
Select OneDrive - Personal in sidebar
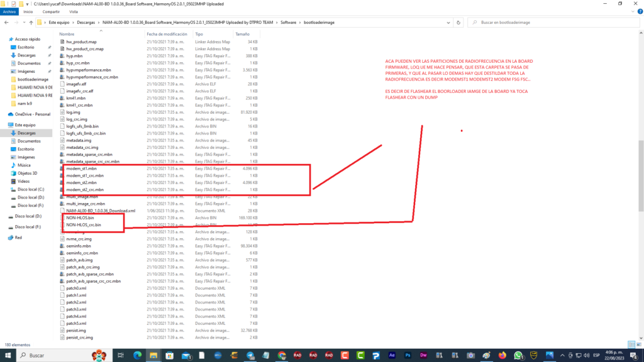tap(33, 114)
